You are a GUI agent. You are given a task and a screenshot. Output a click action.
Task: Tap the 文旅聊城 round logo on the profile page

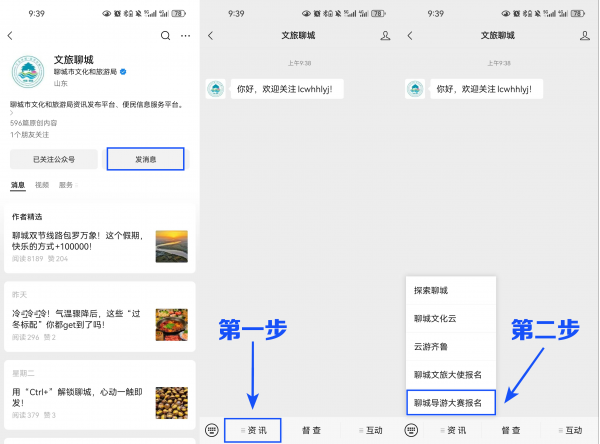tap(29, 73)
